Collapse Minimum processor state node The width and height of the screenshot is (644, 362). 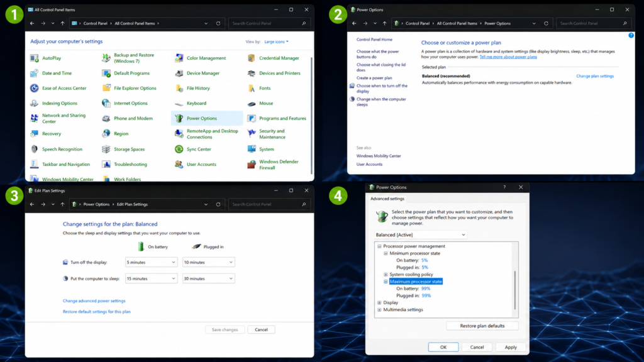tap(386, 254)
